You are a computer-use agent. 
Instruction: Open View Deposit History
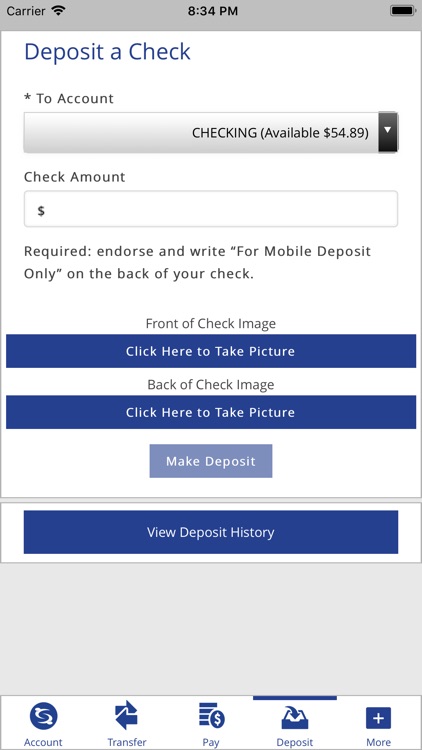pyautogui.click(x=211, y=532)
